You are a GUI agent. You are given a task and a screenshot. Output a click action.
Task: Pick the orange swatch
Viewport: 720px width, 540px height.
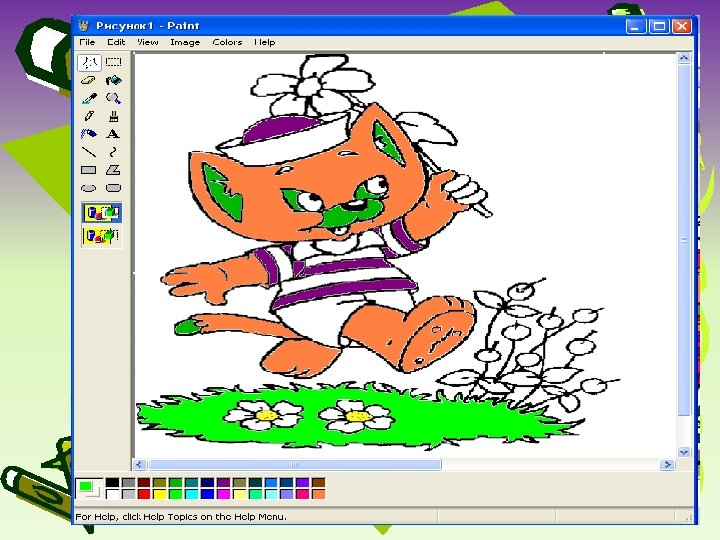[x=318, y=494]
